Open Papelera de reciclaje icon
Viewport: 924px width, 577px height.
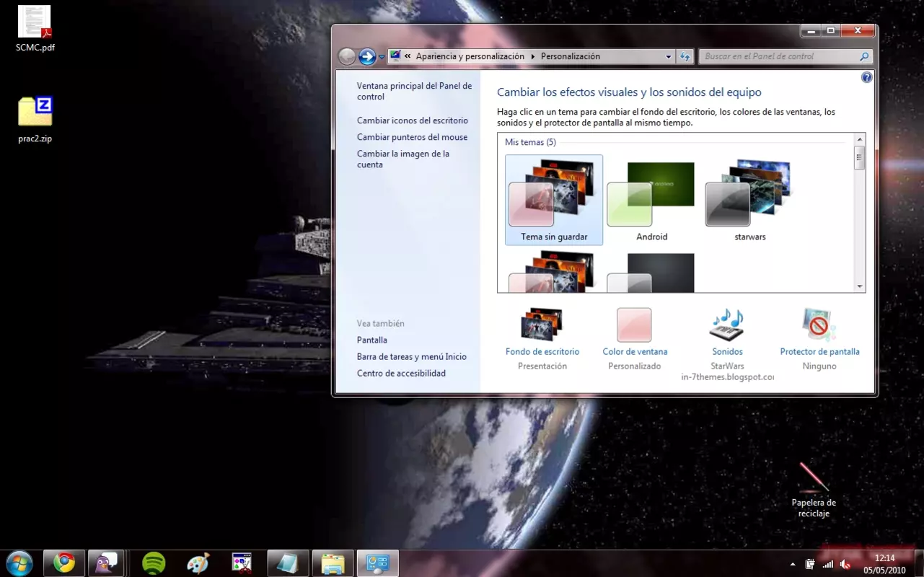pyautogui.click(x=814, y=490)
